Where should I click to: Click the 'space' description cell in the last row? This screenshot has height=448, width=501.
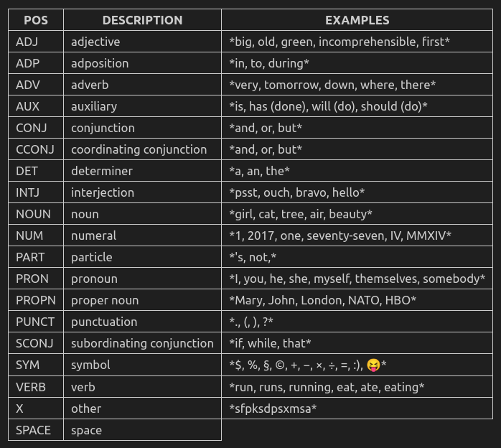86,430
